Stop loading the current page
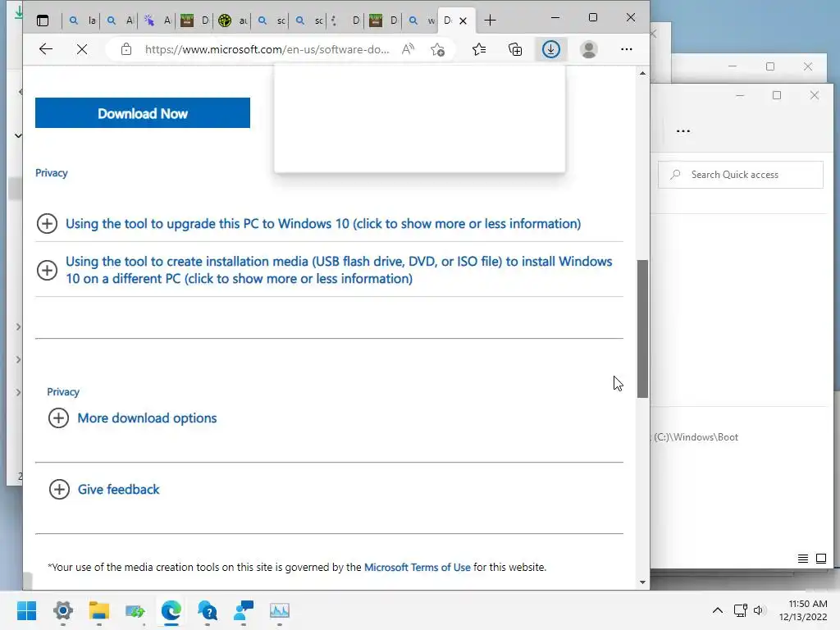 [x=82, y=49]
